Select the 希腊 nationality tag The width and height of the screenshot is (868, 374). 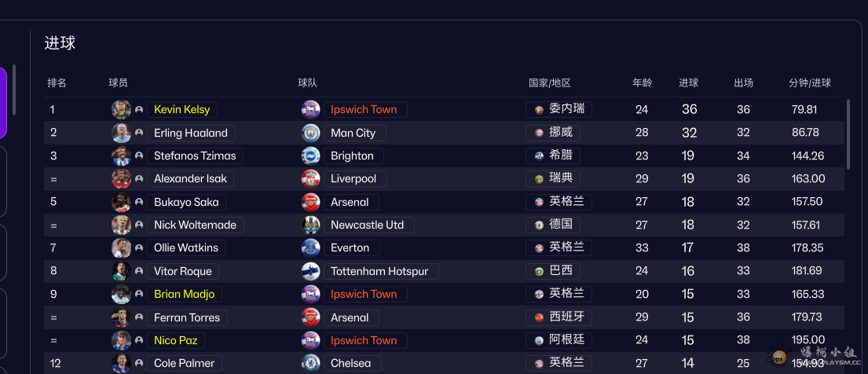553,156
